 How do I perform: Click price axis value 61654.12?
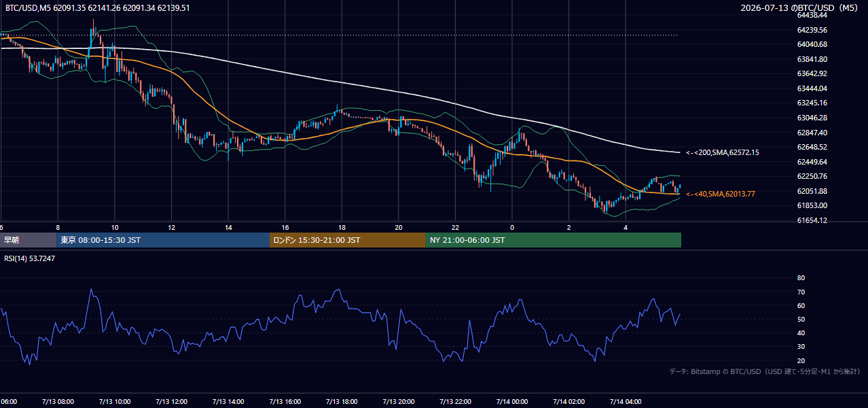812,220
